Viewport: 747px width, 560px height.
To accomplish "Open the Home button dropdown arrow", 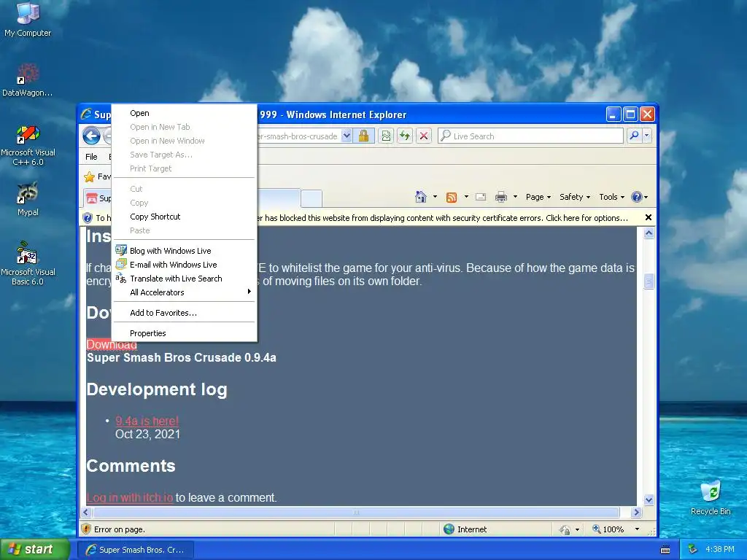I will (x=435, y=197).
